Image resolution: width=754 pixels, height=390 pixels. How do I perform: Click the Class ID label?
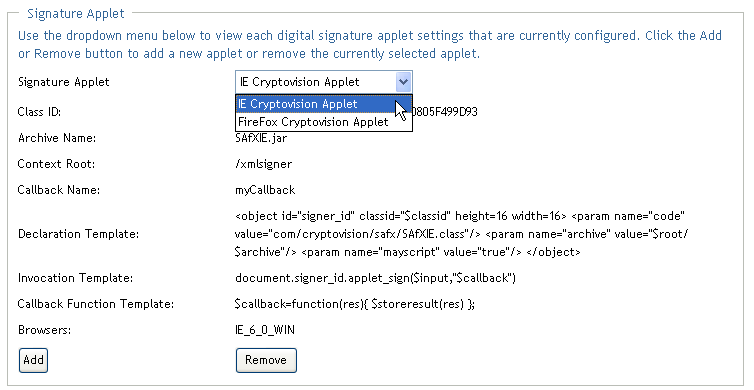point(39,112)
